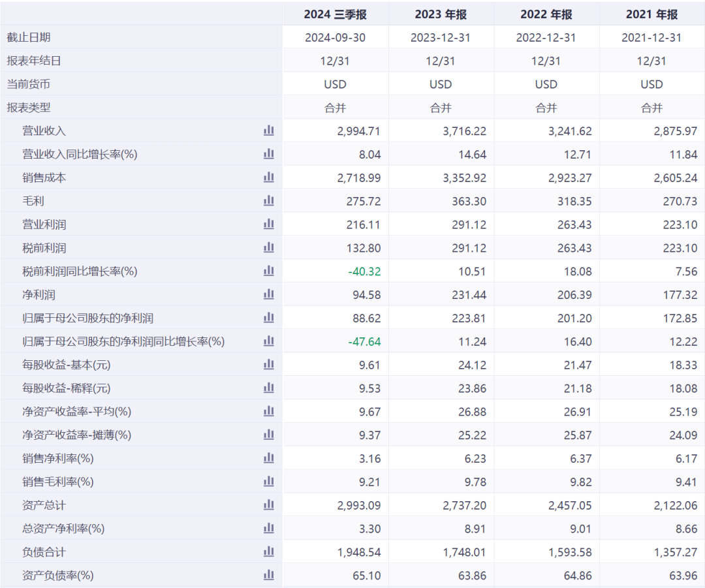
Task: Select the 3,716.22 revenue value cell
Action: click(464, 131)
